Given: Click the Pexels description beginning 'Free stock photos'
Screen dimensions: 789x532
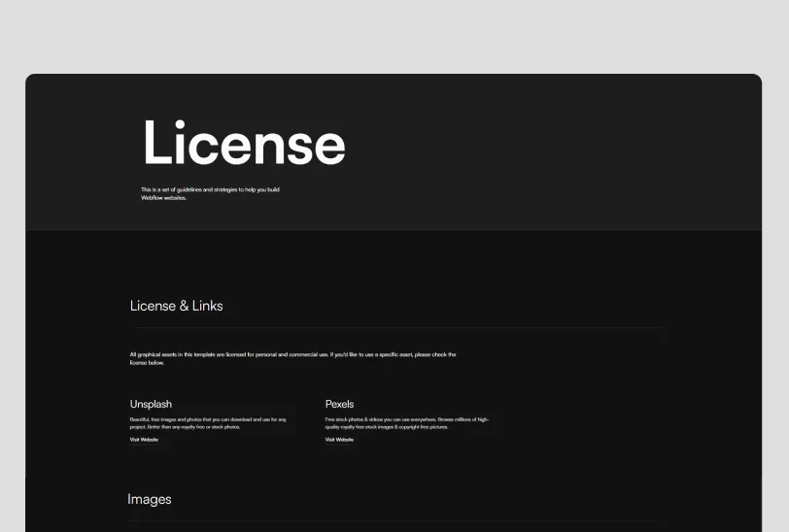Looking at the screenshot, I should pyautogui.click(x=407, y=423).
